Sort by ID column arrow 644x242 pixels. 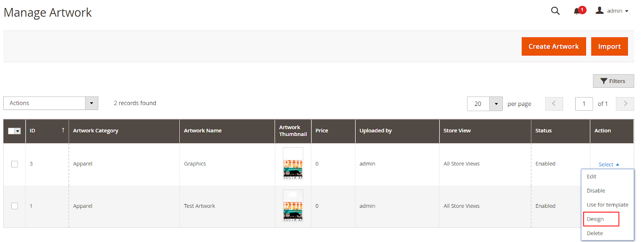point(63,130)
